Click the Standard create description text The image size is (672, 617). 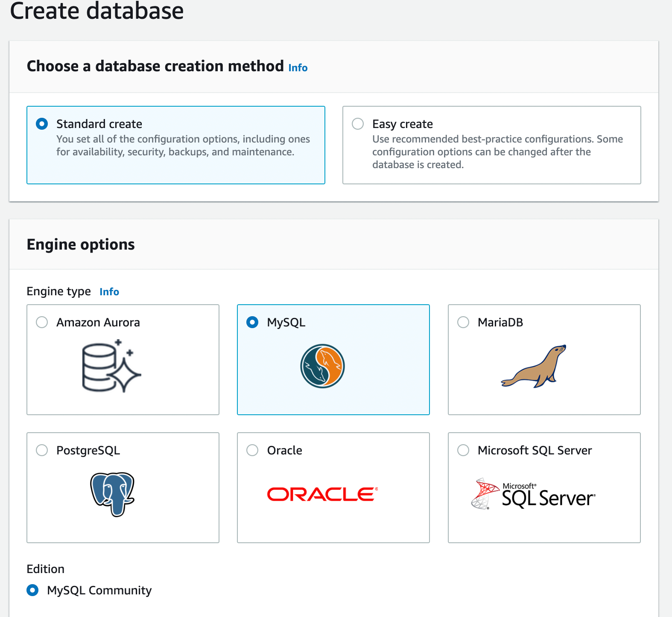tap(183, 146)
